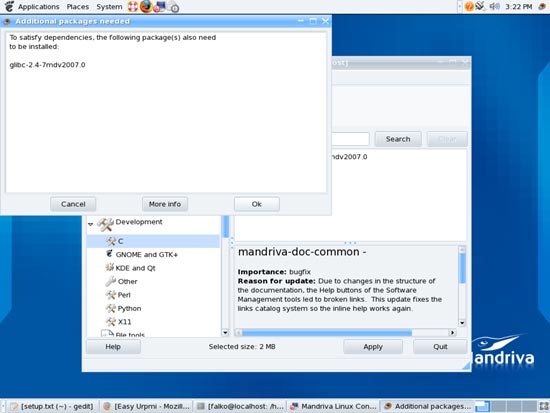The width and height of the screenshot is (550, 413).
Task: Click the tools icon beside Perl
Action: [110, 295]
